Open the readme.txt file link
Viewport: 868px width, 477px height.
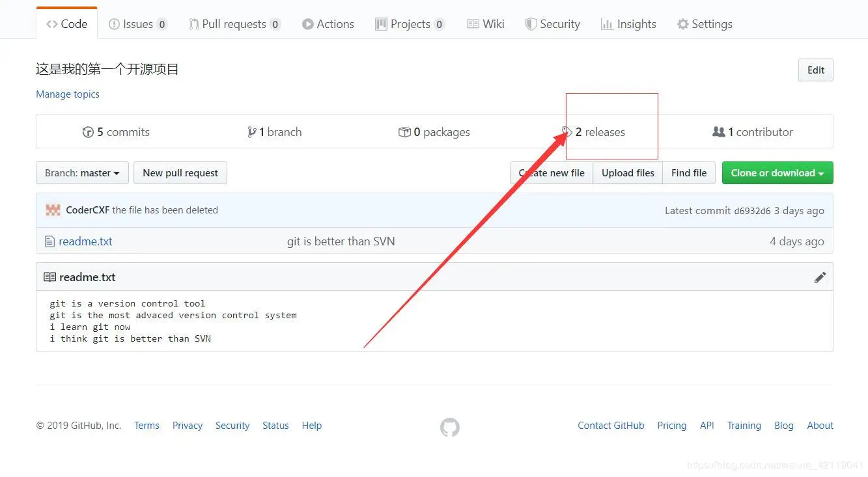click(x=85, y=241)
